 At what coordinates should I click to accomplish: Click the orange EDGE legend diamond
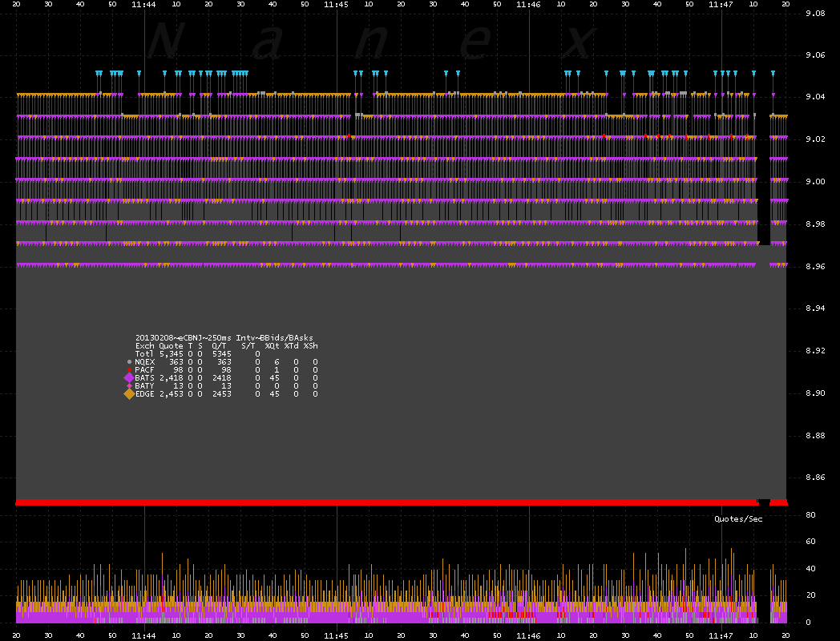129,393
